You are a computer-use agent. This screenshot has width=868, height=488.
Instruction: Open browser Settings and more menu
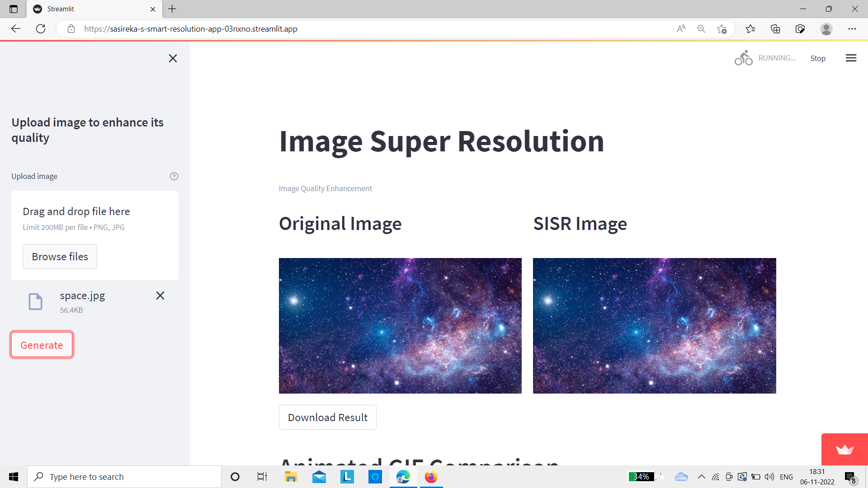pyautogui.click(x=852, y=29)
